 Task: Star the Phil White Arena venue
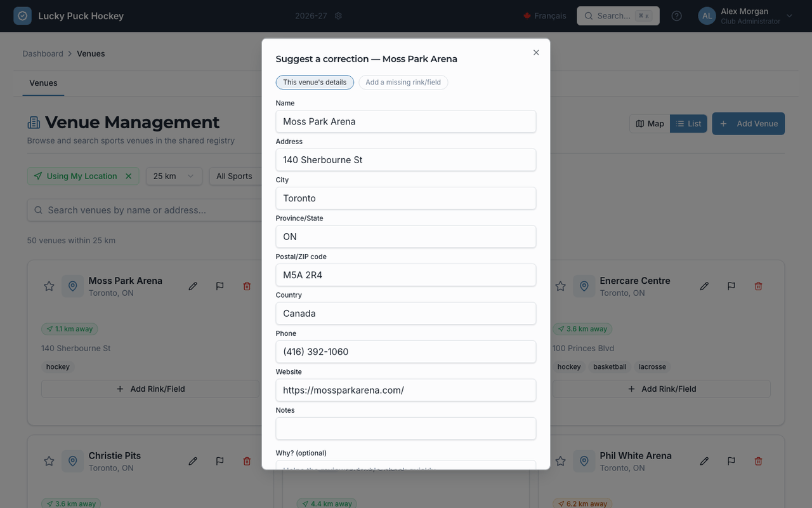tap(560, 462)
